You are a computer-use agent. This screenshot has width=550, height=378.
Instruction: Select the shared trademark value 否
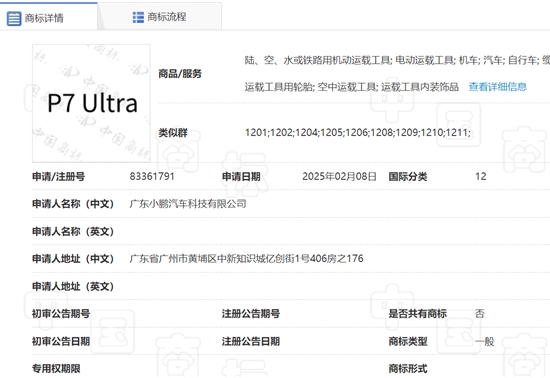tap(479, 313)
